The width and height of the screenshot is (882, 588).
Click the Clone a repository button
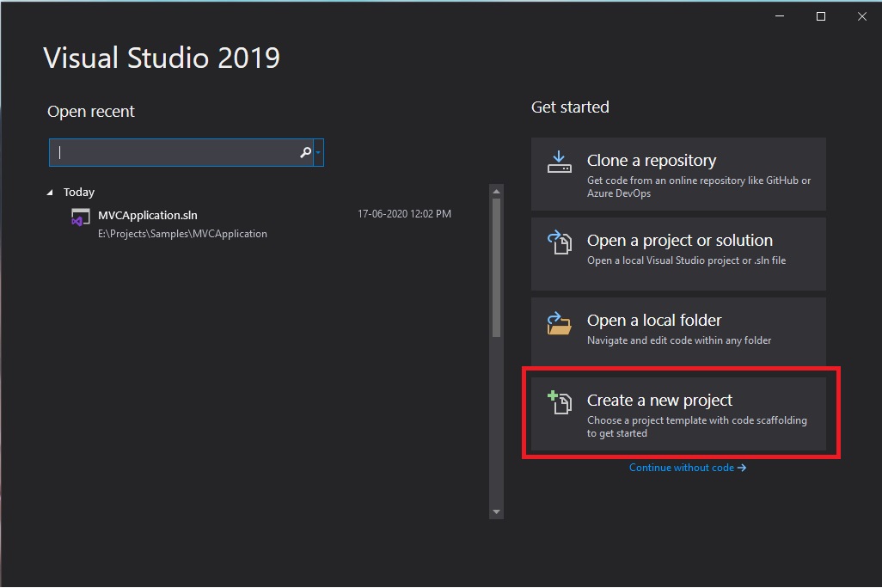point(678,174)
